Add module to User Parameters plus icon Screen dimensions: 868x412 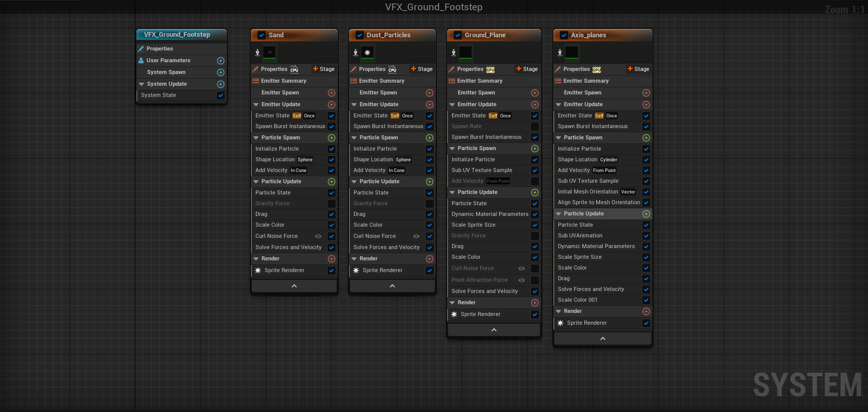(x=221, y=61)
